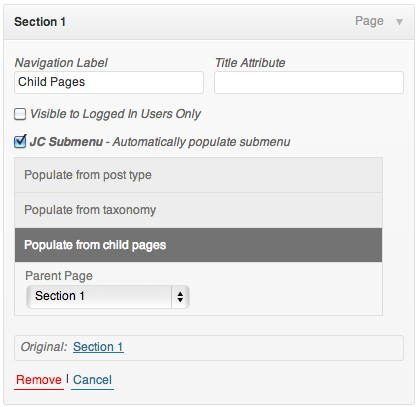The image size is (417, 407).
Task: Toggle Visible to Logged In Users Only checkbox
Action: point(20,114)
